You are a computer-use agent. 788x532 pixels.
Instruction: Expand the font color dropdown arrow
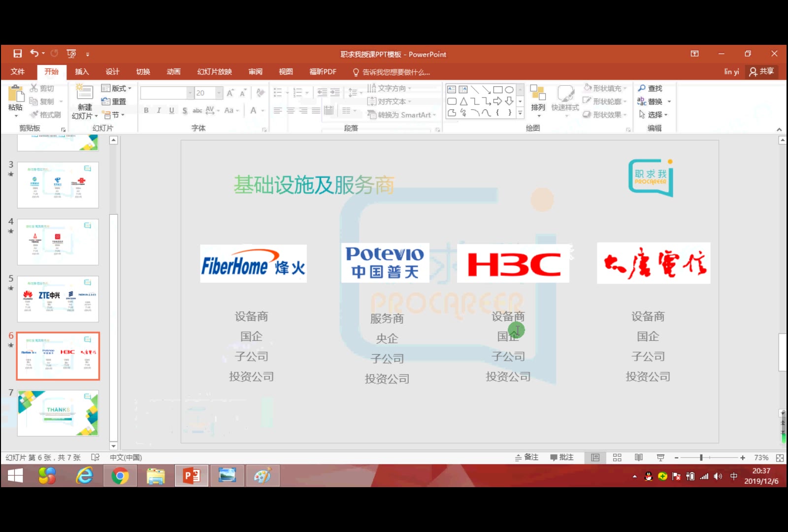[263, 110]
